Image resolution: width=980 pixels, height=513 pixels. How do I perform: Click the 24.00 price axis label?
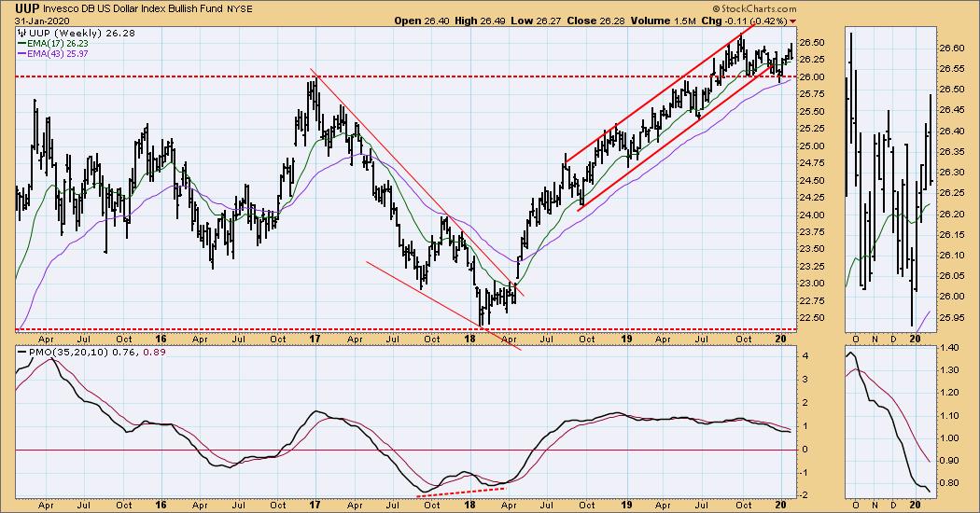pos(812,215)
